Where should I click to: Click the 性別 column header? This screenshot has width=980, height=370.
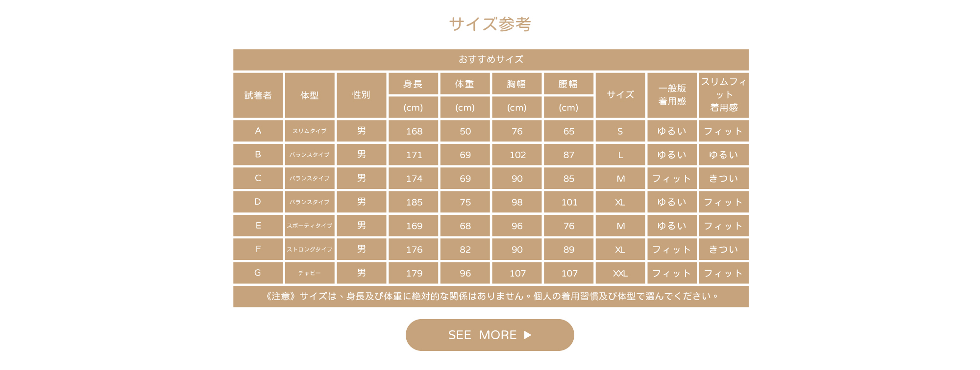(362, 95)
